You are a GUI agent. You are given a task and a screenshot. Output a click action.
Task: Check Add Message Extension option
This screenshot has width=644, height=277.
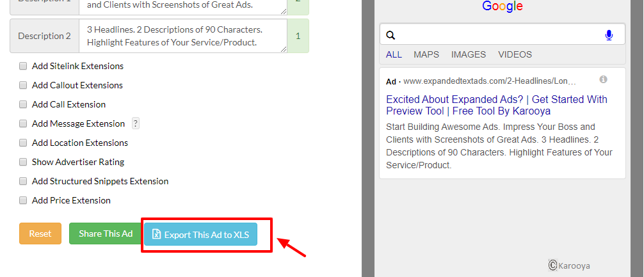coord(24,123)
